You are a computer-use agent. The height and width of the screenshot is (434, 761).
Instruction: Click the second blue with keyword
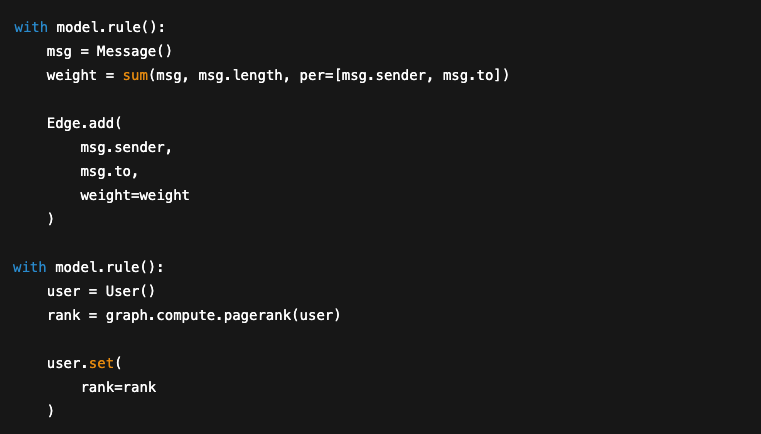[x=30, y=267]
